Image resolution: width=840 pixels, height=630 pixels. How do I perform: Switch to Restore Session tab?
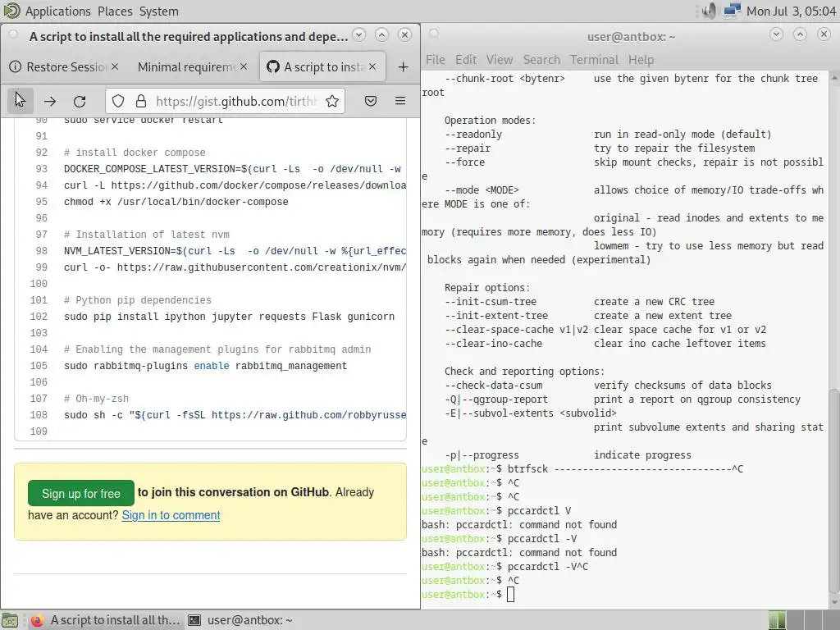coord(64,67)
